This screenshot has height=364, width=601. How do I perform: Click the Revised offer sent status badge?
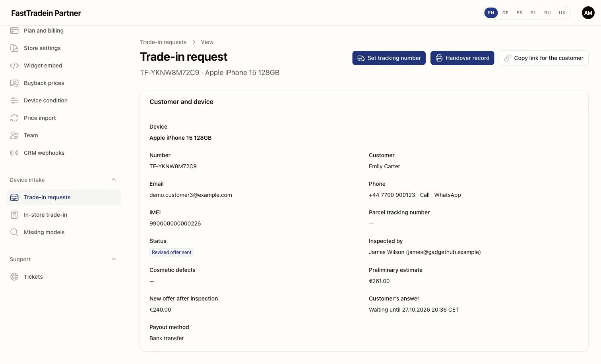coord(172,252)
